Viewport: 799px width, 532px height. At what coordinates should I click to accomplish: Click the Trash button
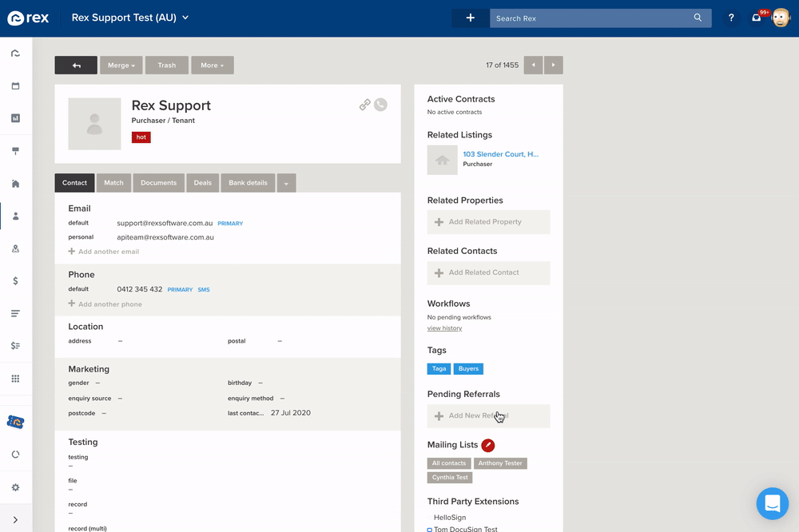point(167,66)
